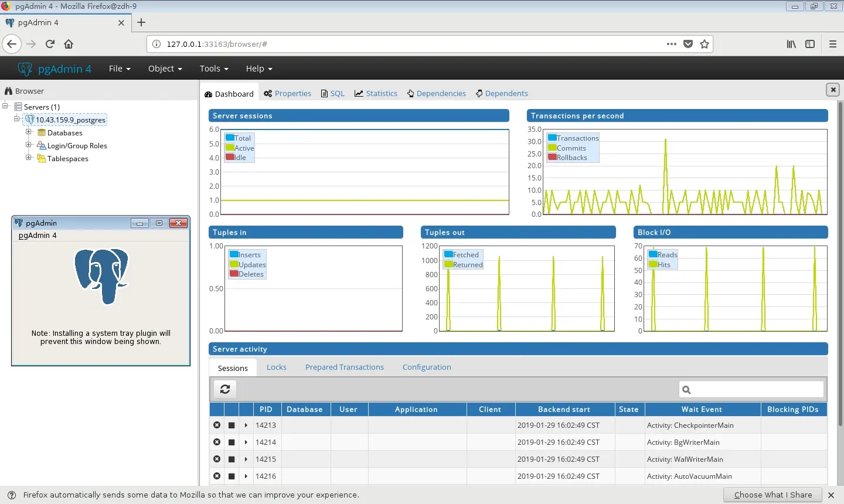844x504 pixels.
Task: Expand details row for PID 14213
Action: click(x=246, y=425)
